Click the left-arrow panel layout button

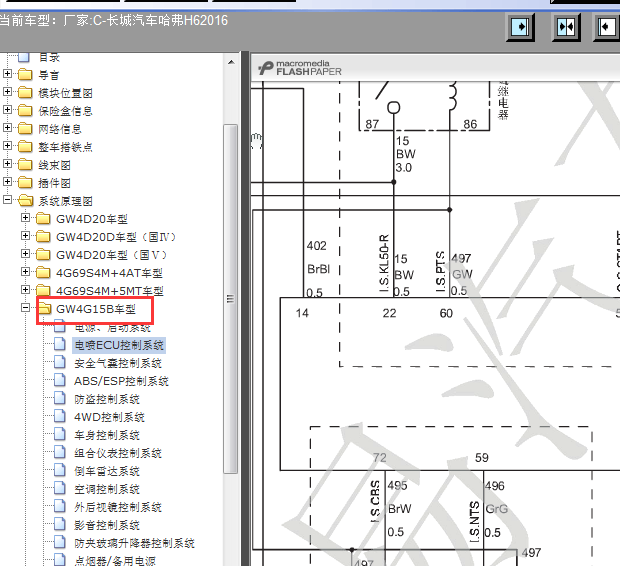[607, 27]
